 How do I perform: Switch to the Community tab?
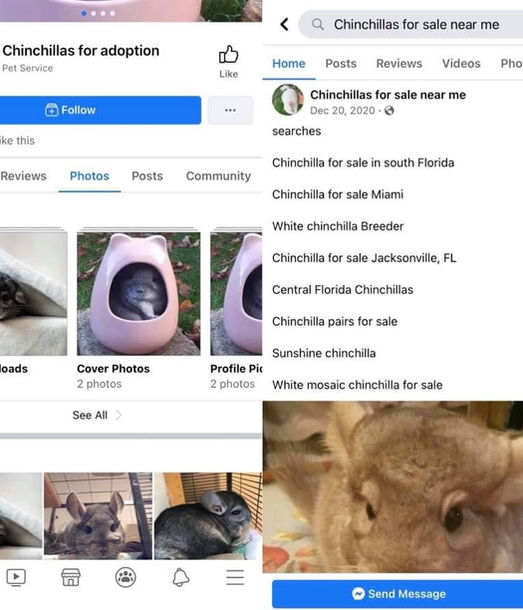coord(218,176)
